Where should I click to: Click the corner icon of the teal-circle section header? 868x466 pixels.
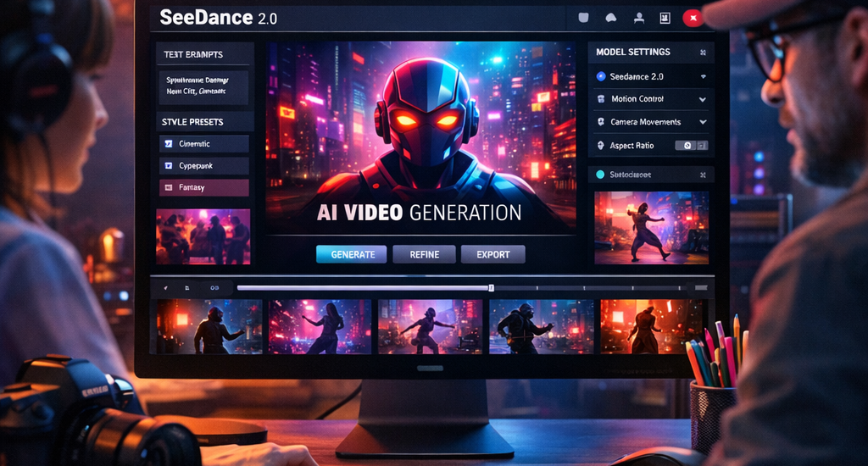tap(703, 175)
